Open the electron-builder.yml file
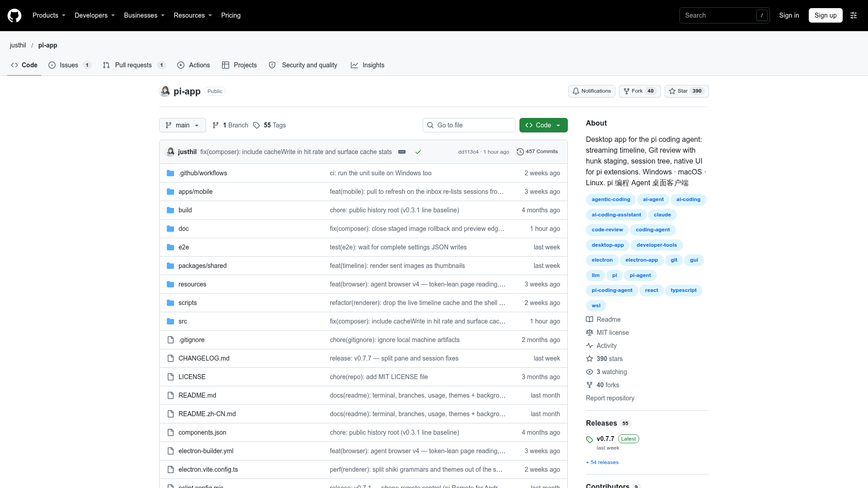 coord(206,451)
